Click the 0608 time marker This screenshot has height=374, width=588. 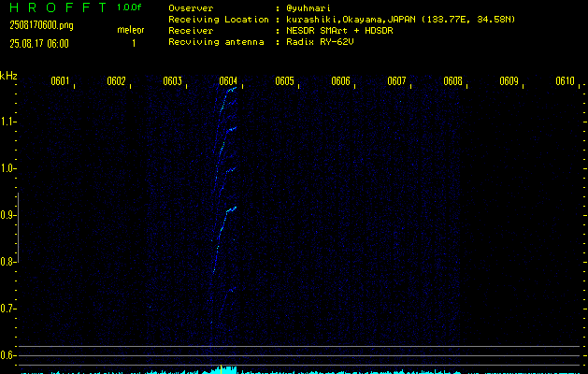pos(452,81)
